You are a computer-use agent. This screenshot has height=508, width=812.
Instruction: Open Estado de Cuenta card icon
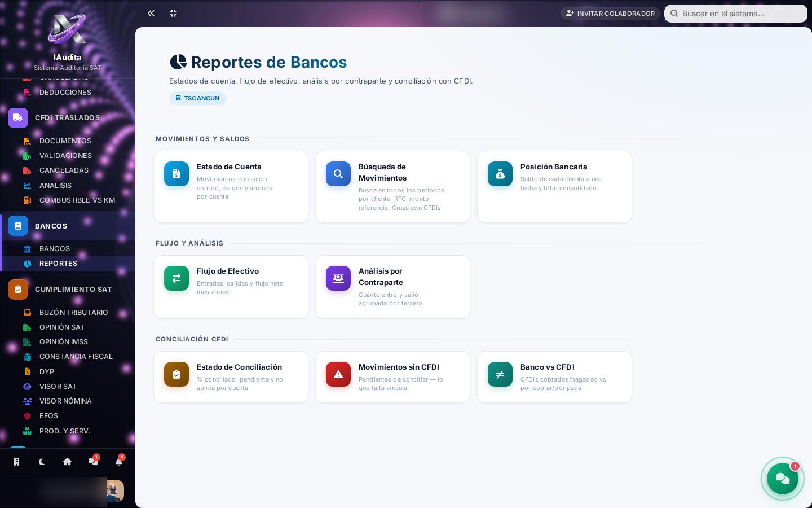(x=176, y=174)
